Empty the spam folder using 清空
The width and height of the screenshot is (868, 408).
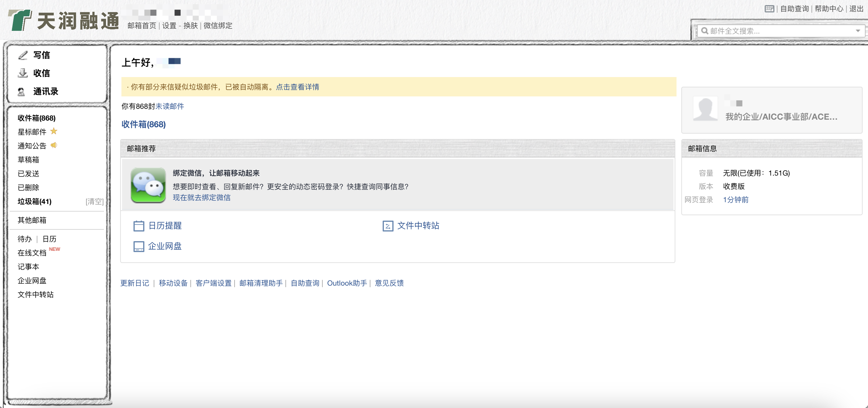coord(94,202)
